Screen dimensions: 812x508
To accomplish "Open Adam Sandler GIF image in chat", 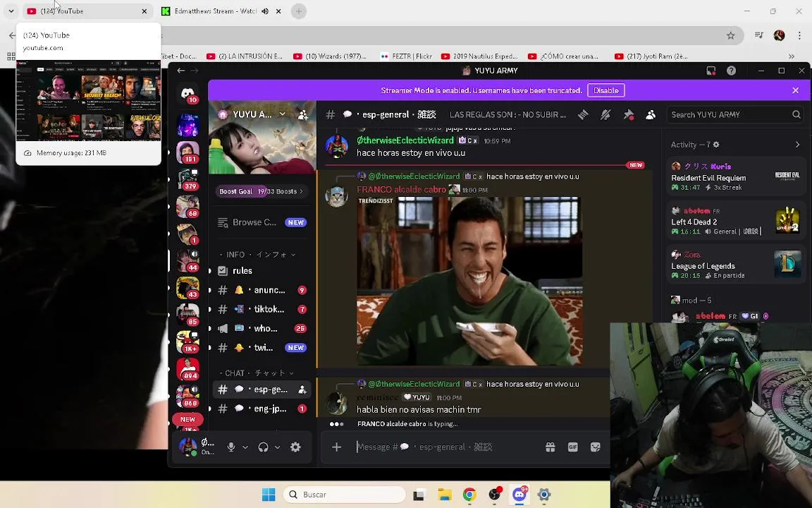I will click(x=469, y=281).
